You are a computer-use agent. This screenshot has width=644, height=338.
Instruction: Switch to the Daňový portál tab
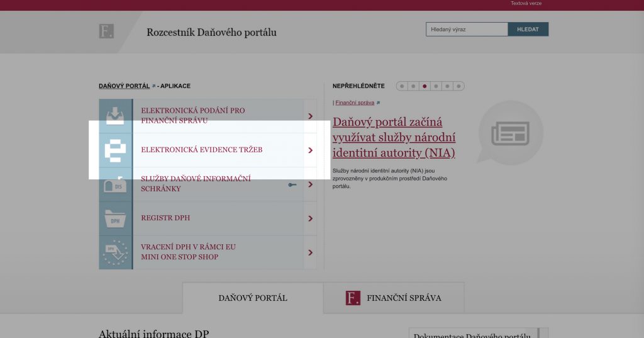click(253, 298)
